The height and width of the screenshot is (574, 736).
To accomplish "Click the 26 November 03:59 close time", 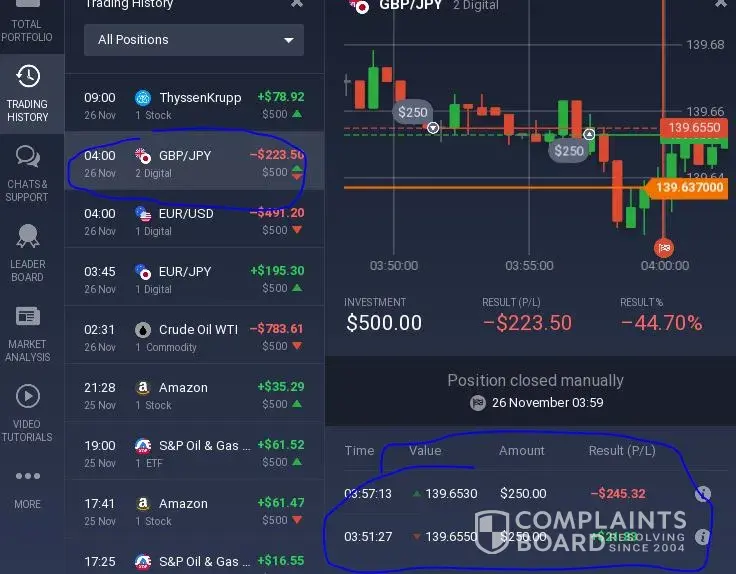I will pos(547,403).
